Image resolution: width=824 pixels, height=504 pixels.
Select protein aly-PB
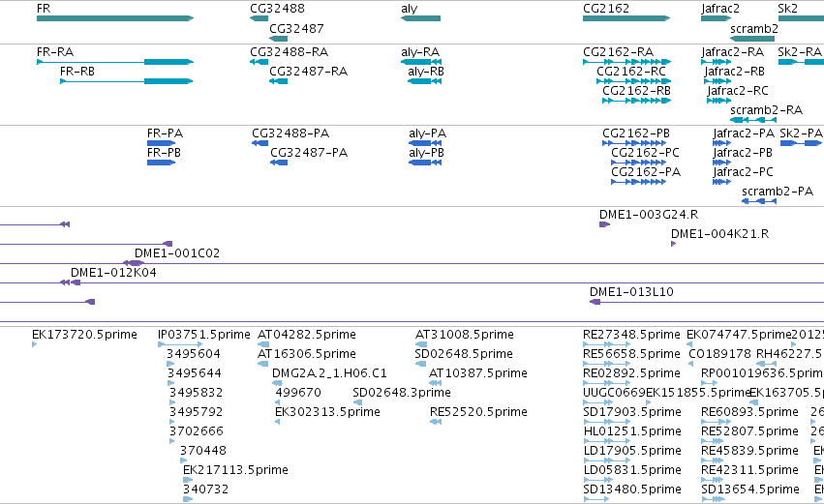425,163
